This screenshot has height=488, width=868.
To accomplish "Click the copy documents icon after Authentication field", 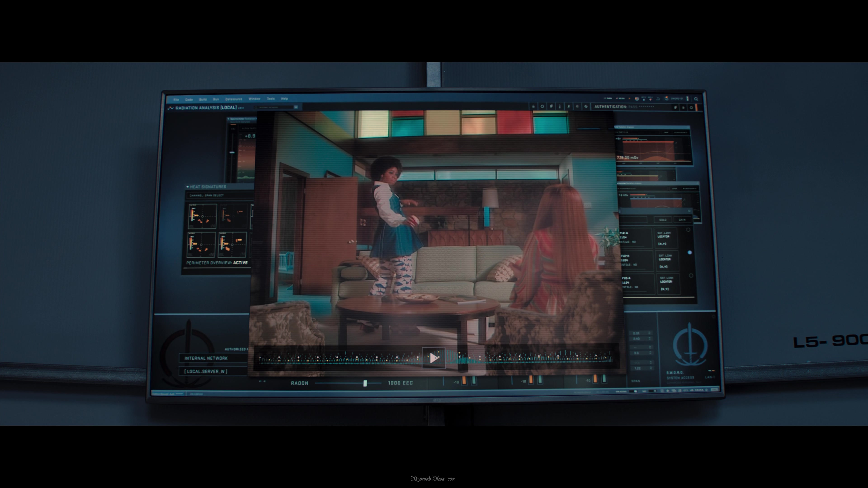I will click(675, 108).
